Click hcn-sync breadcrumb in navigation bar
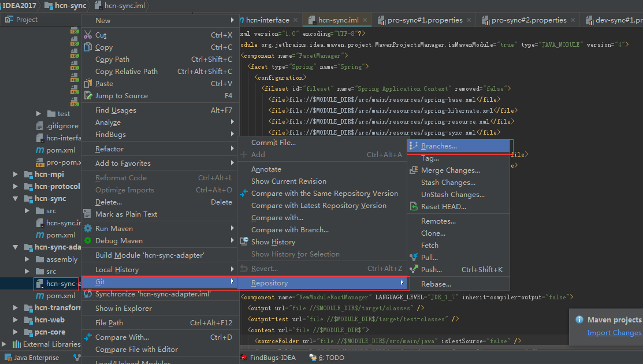 pyautogui.click(x=66, y=6)
